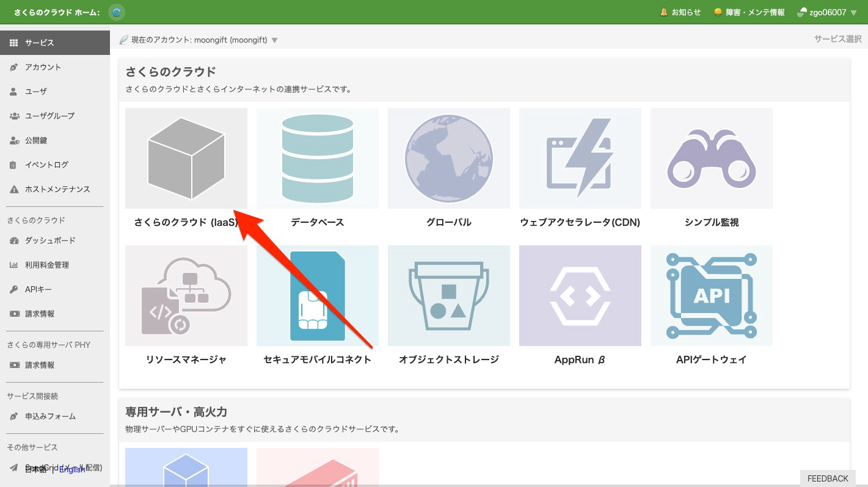Open ユーザ in the sidebar

pyautogui.click(x=55, y=92)
